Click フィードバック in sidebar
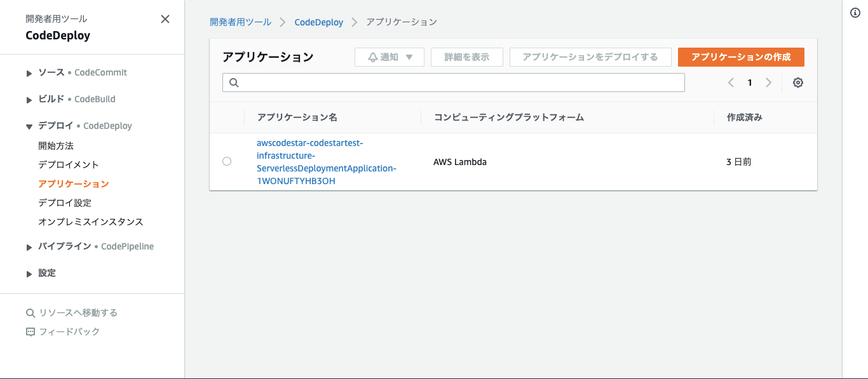The height and width of the screenshot is (379, 868). point(69,331)
